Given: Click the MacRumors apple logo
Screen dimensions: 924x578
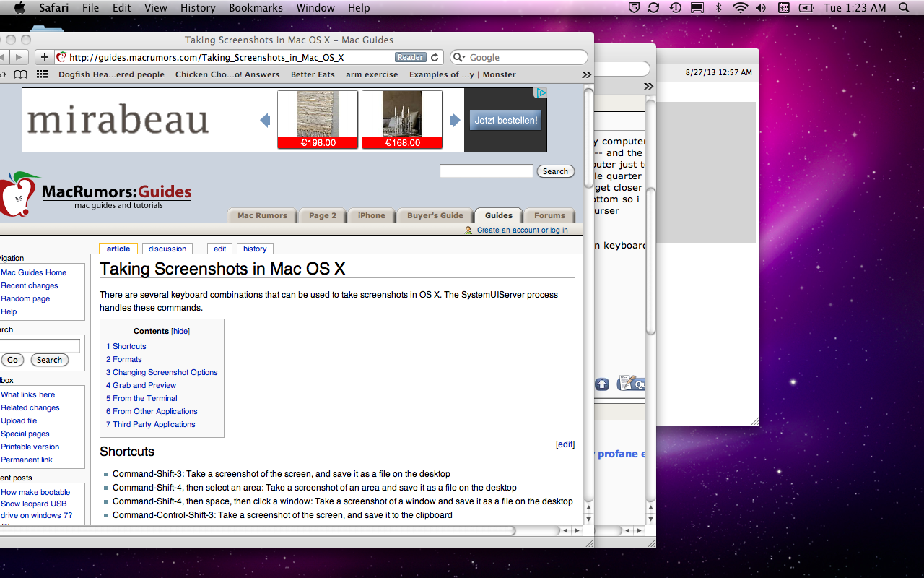Looking at the screenshot, I should coord(18,195).
